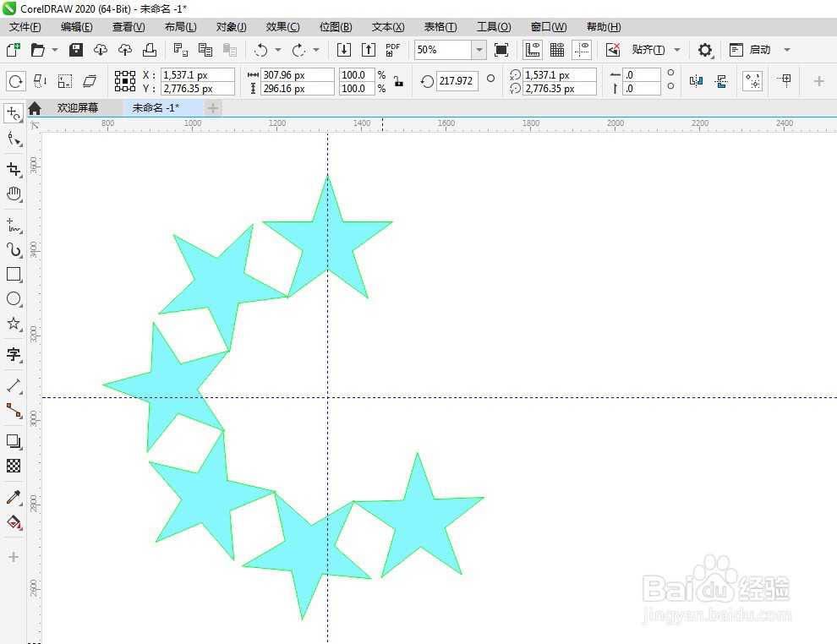
Task: Expand the Open recent dropdown arrow
Action: point(54,50)
